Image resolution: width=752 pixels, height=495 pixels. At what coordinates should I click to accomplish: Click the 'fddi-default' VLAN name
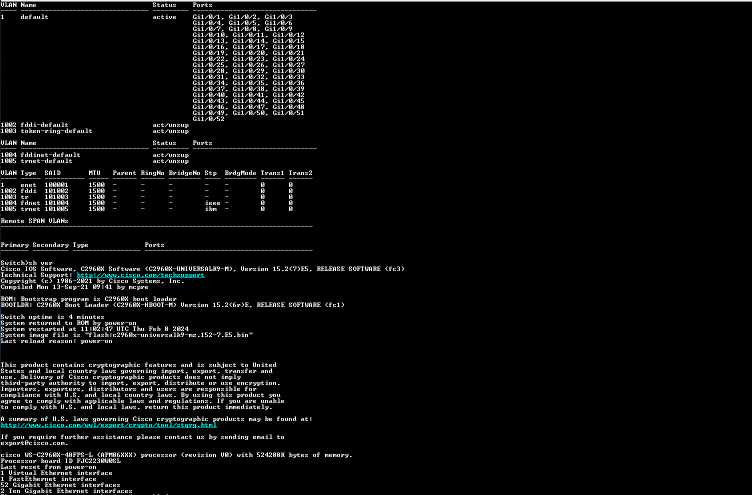45,125
